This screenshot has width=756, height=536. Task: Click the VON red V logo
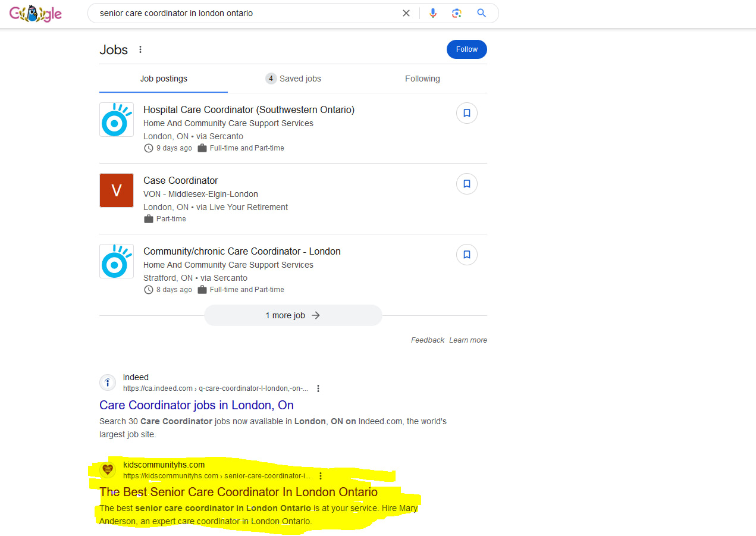click(x=117, y=190)
